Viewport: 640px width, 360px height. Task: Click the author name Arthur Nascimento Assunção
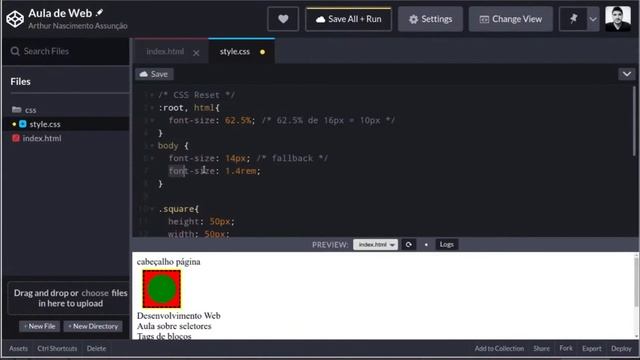(x=78, y=26)
